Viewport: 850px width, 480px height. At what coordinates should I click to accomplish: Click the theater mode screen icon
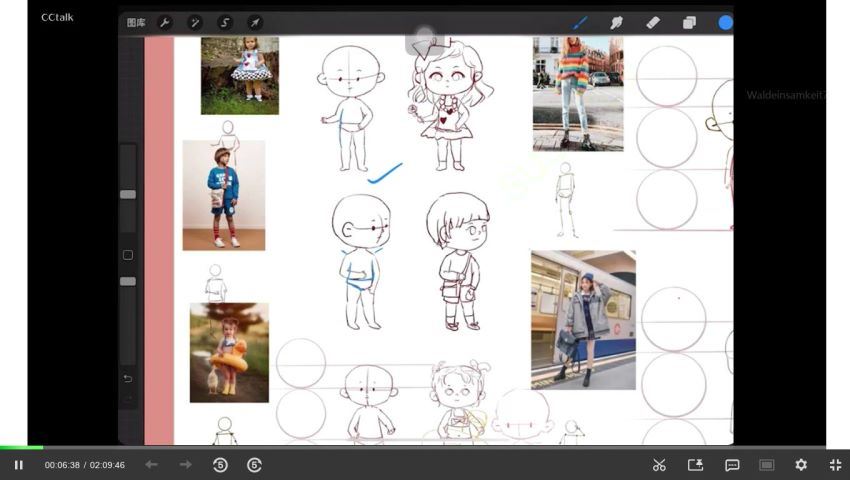click(x=767, y=465)
